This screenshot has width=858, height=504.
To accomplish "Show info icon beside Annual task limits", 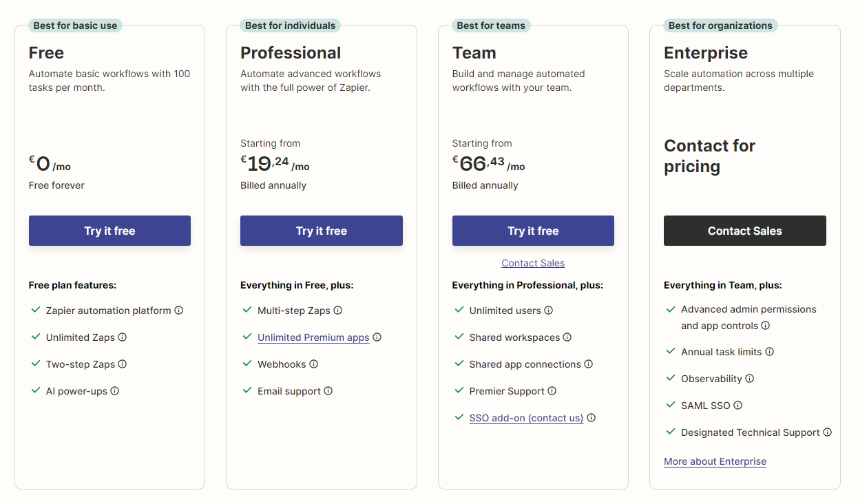I will [770, 352].
